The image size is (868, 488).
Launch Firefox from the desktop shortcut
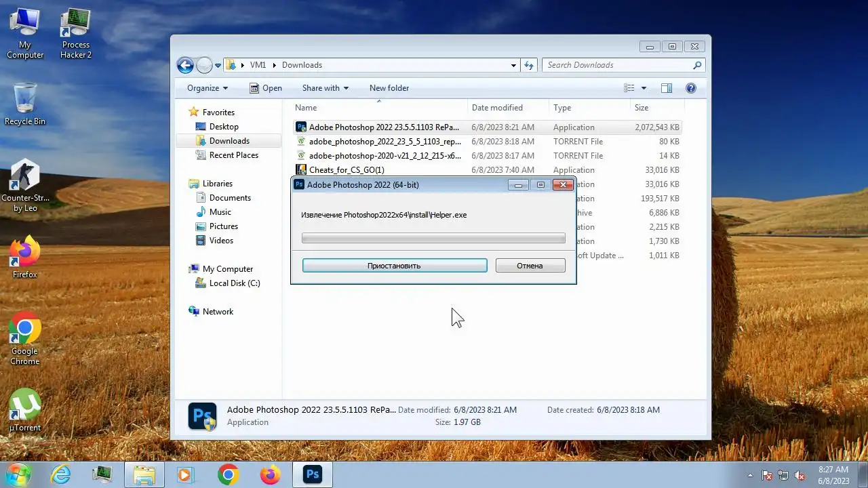coord(25,257)
